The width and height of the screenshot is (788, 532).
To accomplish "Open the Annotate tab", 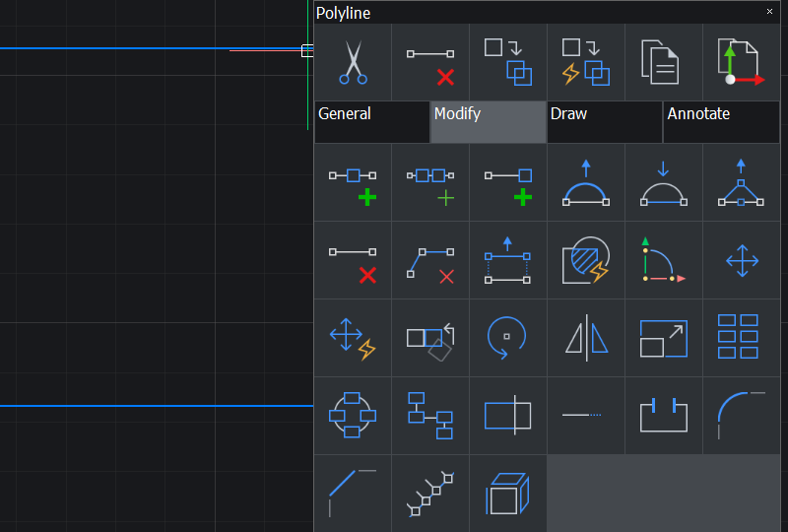I will tap(721, 121).
